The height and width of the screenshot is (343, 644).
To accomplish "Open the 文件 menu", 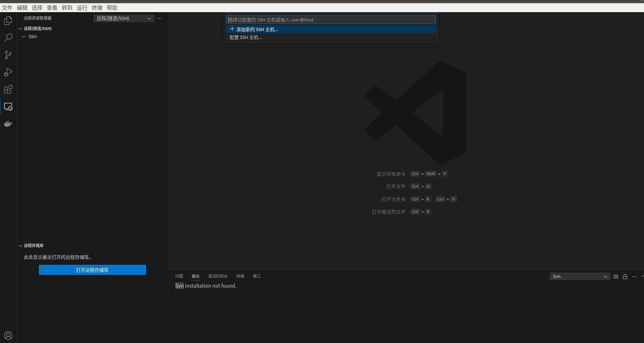I will [x=7, y=7].
